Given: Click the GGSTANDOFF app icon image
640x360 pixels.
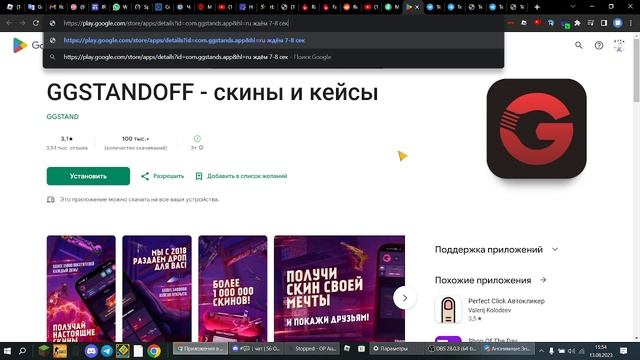Looking at the screenshot, I should coord(536,129).
